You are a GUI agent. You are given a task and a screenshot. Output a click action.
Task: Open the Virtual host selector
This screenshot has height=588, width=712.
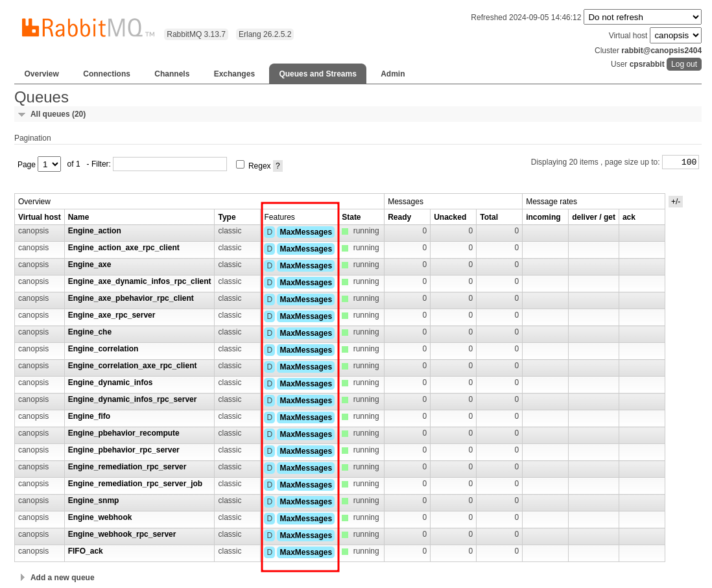(x=675, y=36)
